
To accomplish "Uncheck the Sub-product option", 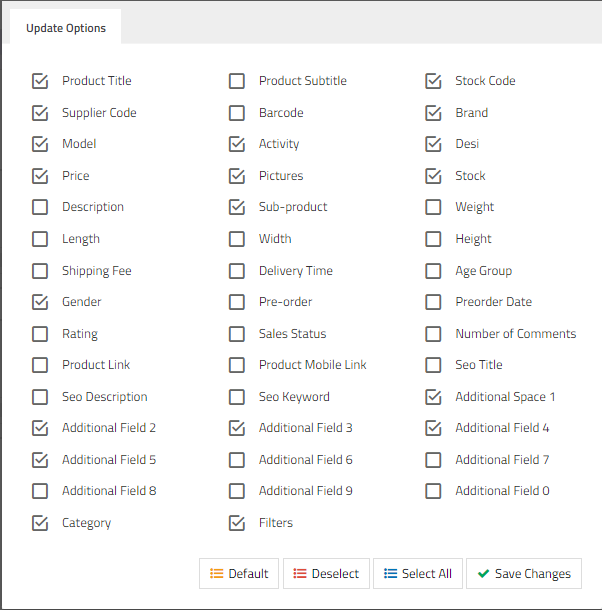I will click(237, 207).
